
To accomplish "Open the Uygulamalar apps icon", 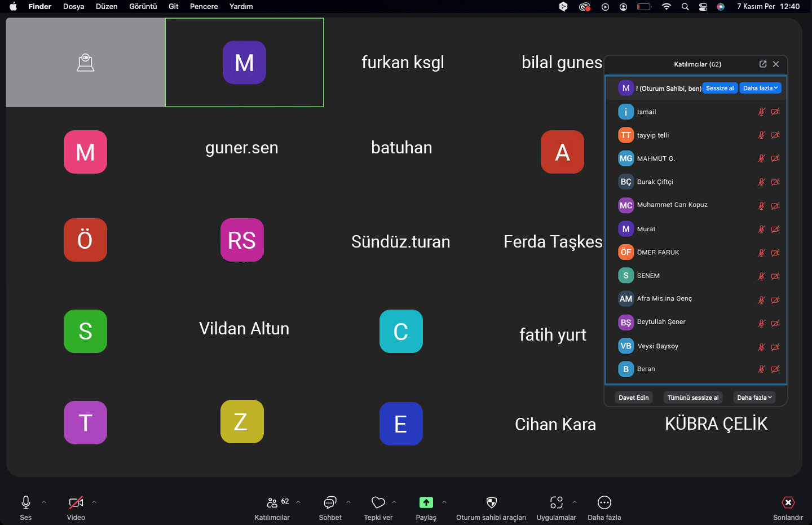I will point(556,502).
